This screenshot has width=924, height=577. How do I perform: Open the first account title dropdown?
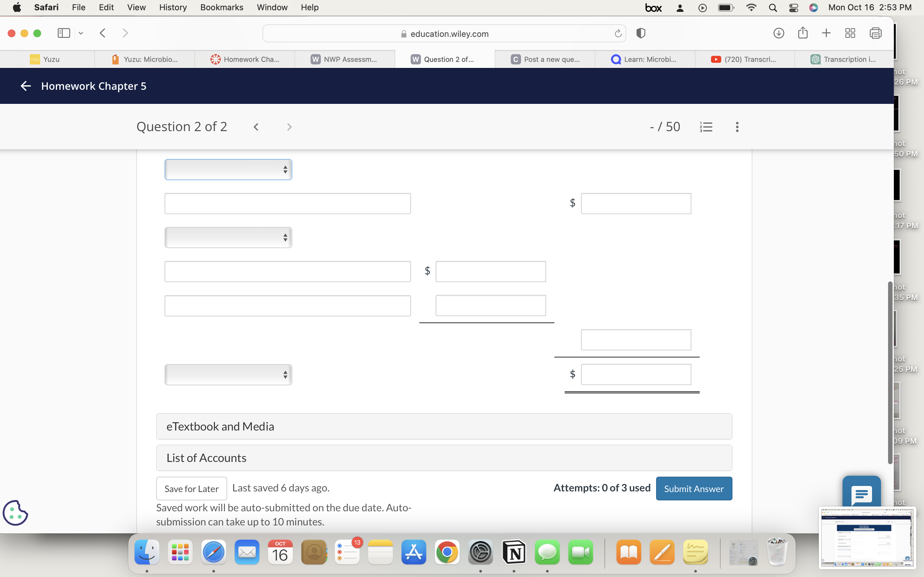[x=228, y=169]
